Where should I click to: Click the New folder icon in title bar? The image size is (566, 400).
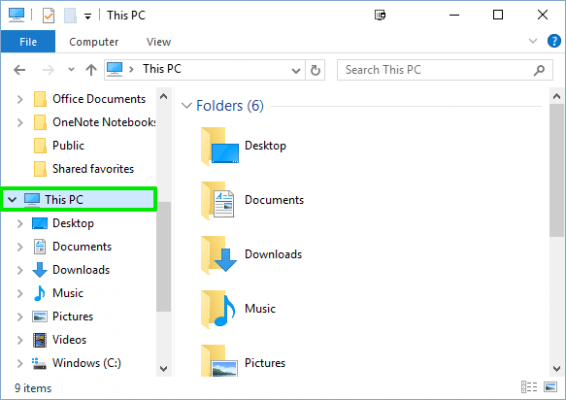click(x=70, y=16)
